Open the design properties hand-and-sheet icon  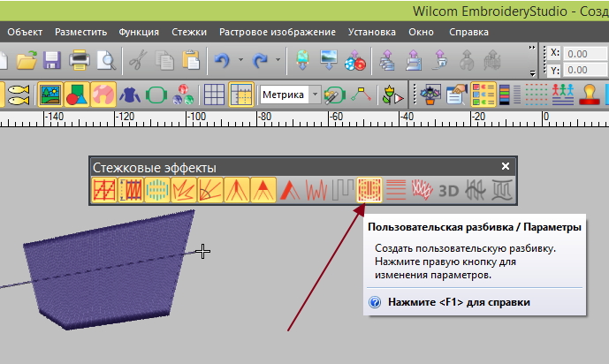(456, 95)
